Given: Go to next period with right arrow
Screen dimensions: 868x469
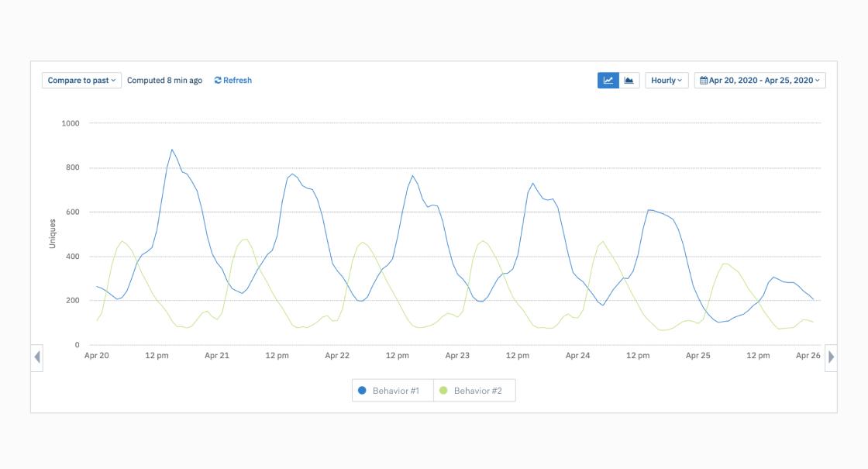Looking at the screenshot, I should (831, 357).
